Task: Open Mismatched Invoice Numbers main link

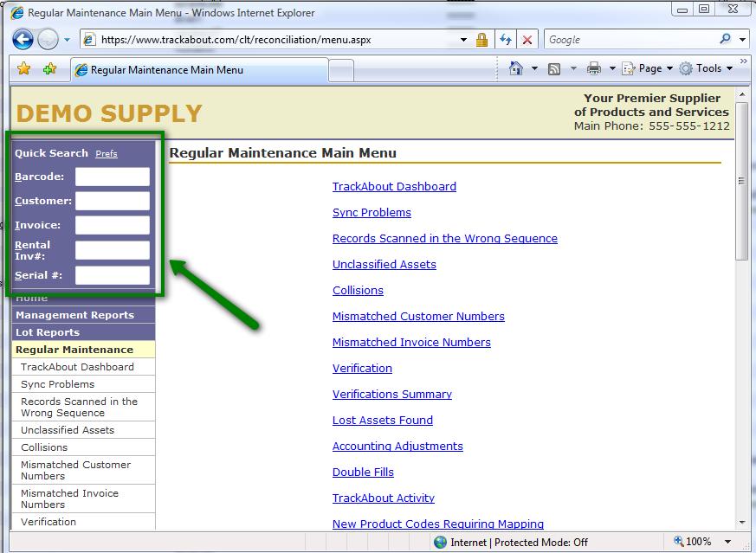Action: pyautogui.click(x=411, y=343)
